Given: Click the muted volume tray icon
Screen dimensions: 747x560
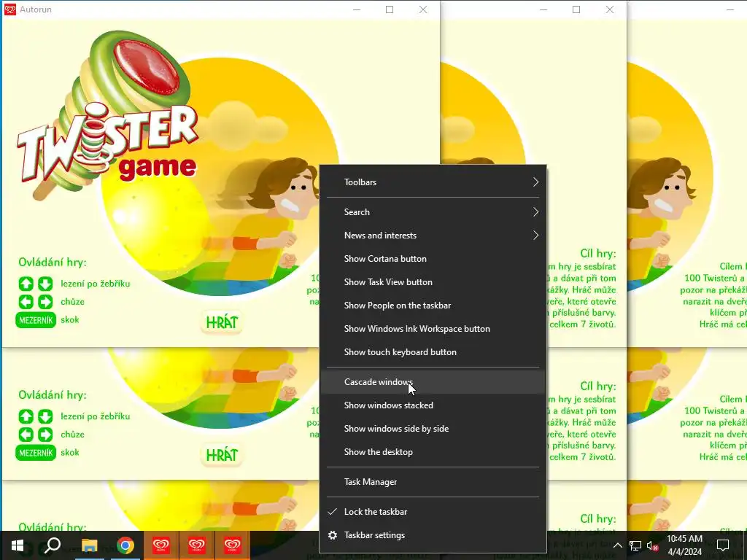Looking at the screenshot, I should click(x=652, y=545).
